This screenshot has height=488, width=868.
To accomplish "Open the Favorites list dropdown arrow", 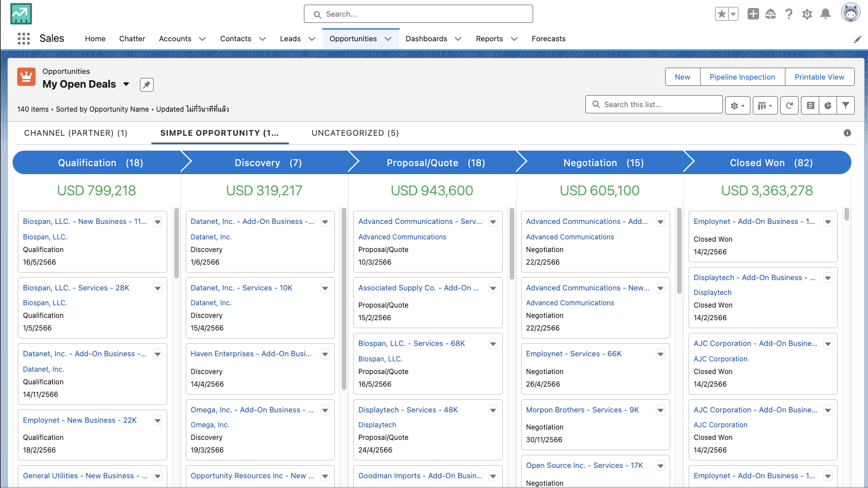I will click(x=733, y=14).
